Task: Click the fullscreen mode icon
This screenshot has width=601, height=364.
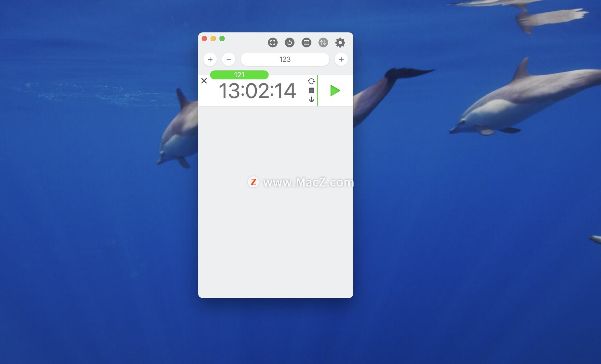Action: (273, 43)
